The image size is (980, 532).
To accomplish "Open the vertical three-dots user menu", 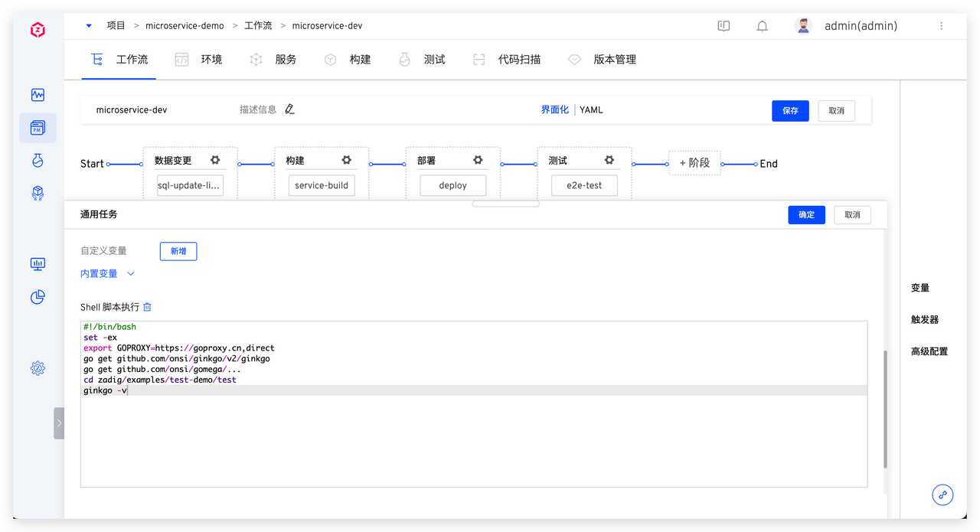I will click(942, 26).
